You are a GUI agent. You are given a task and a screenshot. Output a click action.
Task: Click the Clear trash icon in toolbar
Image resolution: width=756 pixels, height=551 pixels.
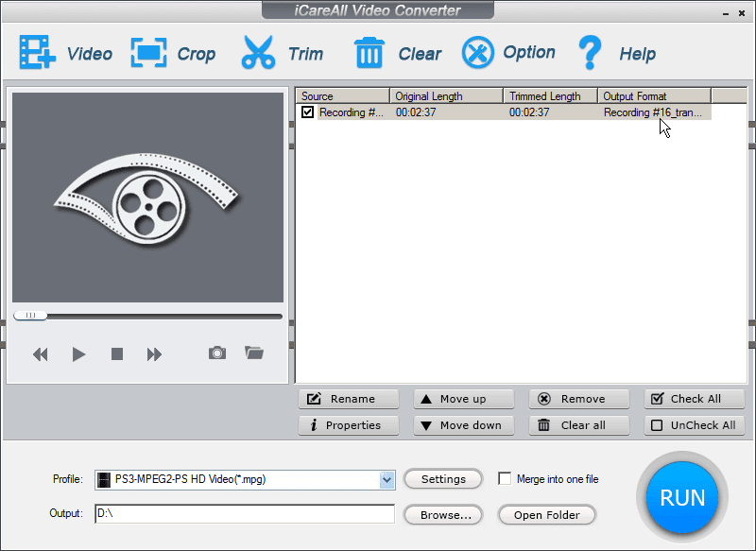tap(369, 53)
